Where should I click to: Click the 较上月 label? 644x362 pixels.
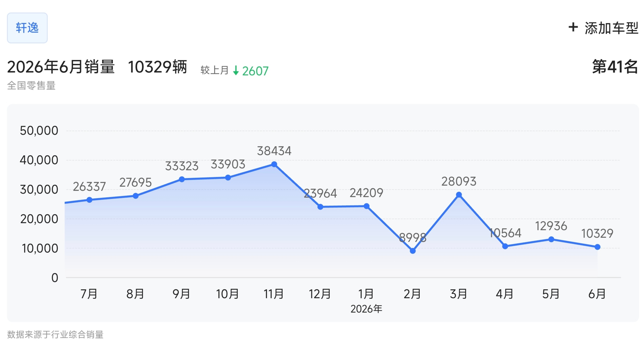[x=214, y=70]
